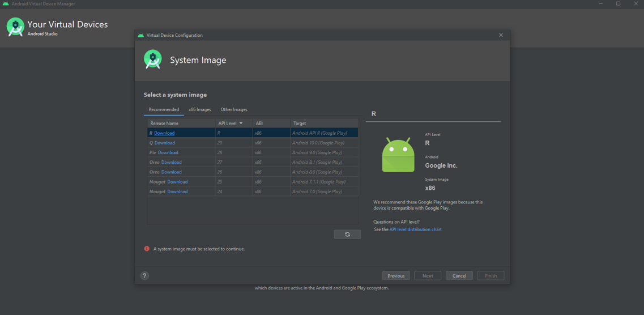The image size is (644, 315).
Task: Click the Finish button
Action: [491, 275]
